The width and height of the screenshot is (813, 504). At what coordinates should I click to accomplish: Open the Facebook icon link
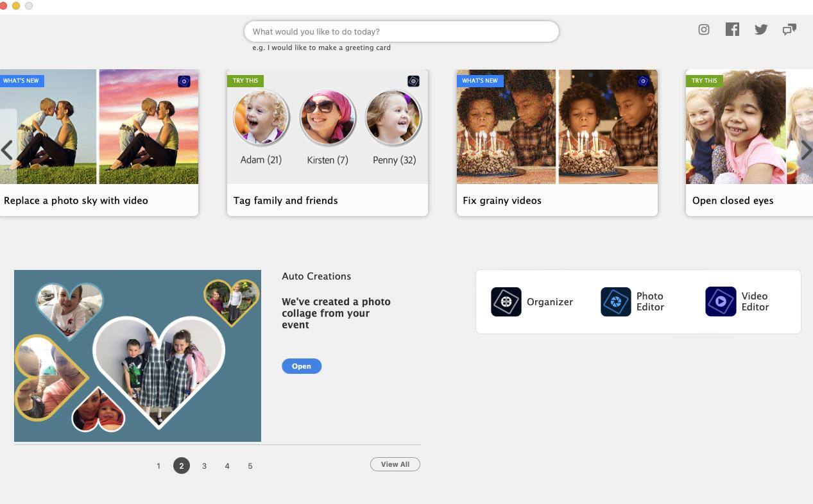(x=732, y=29)
